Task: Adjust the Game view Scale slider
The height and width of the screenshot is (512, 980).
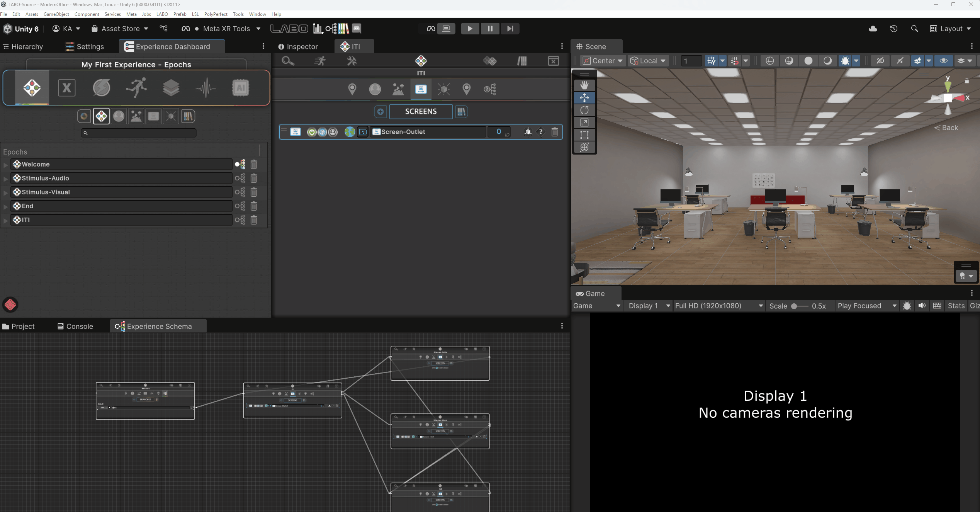Action: coord(799,306)
